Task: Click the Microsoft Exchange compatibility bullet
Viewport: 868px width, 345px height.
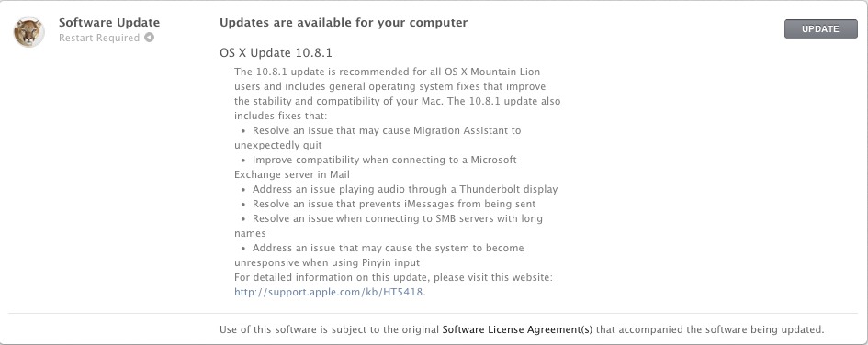Action: pos(376,167)
